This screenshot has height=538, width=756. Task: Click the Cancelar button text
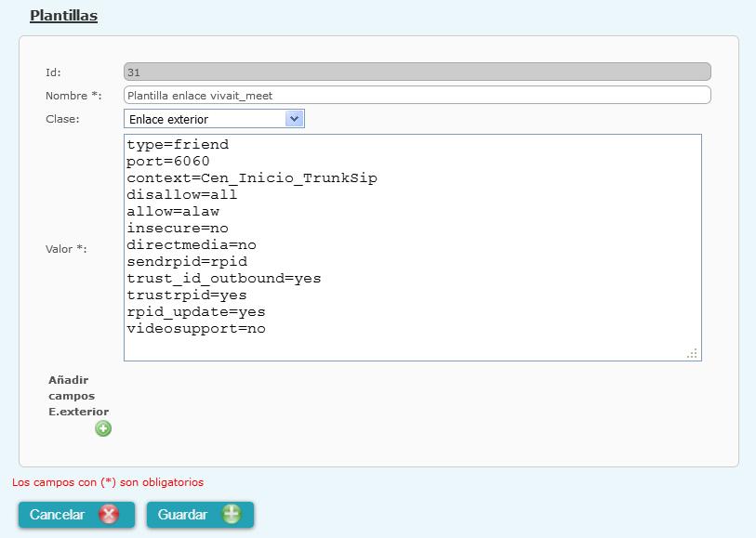(57, 515)
